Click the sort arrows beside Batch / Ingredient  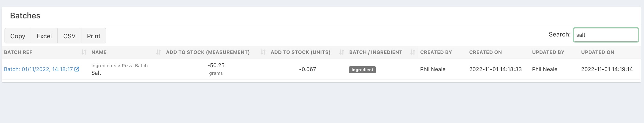tap(412, 52)
